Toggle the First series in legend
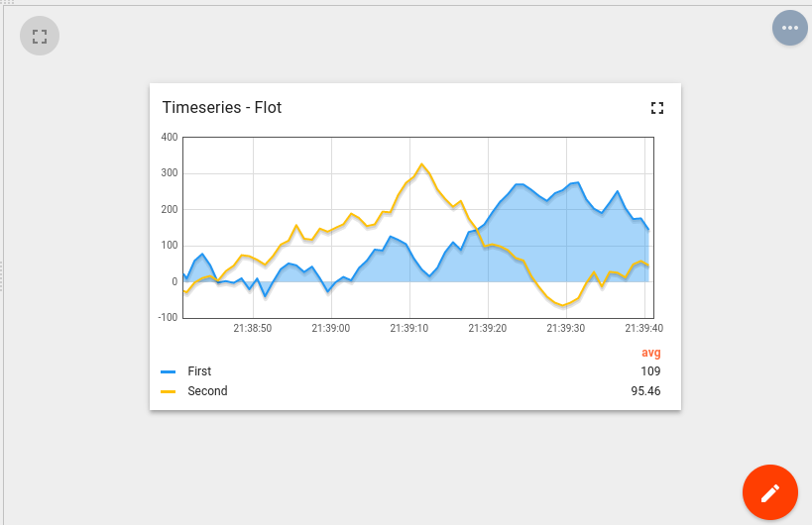The width and height of the screenshot is (812, 525). (x=199, y=371)
